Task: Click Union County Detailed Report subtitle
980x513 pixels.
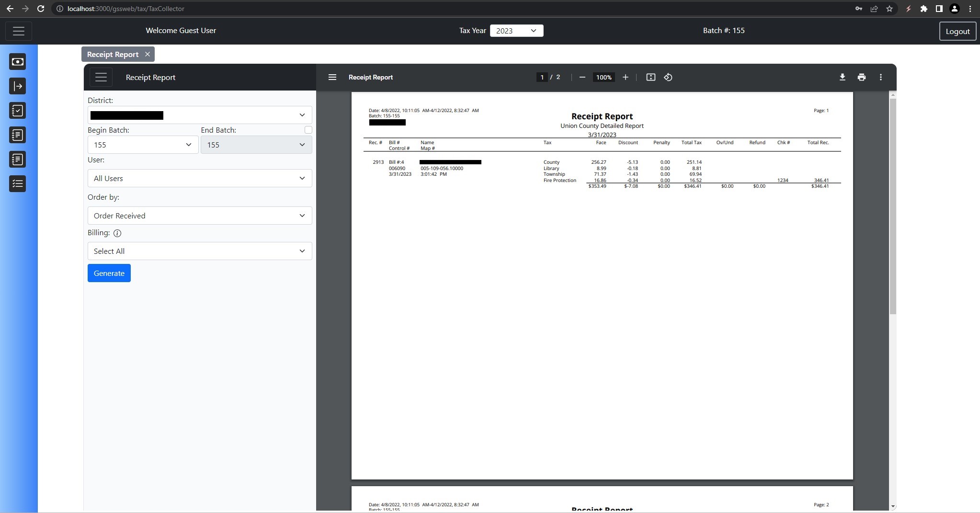Action: point(602,126)
